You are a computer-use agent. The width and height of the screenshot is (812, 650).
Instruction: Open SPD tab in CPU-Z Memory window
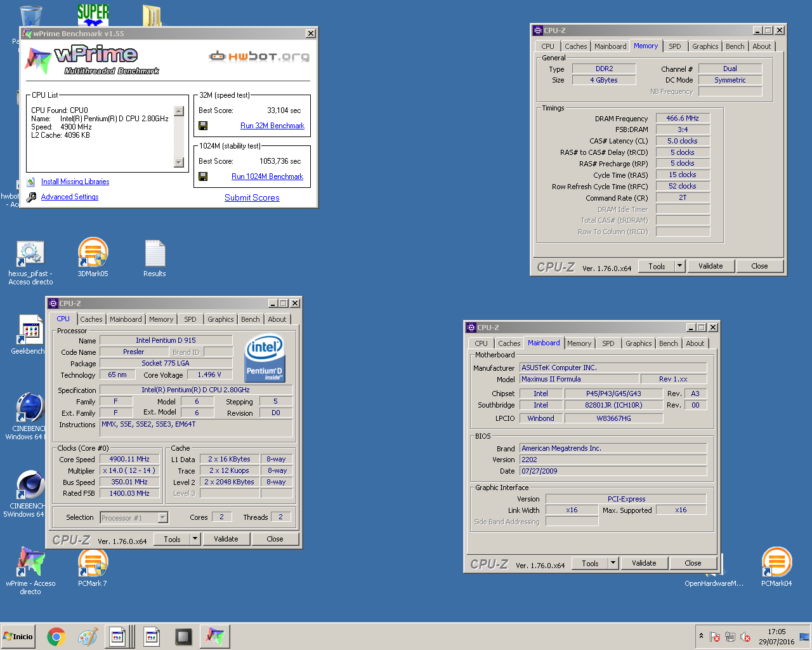(x=675, y=46)
